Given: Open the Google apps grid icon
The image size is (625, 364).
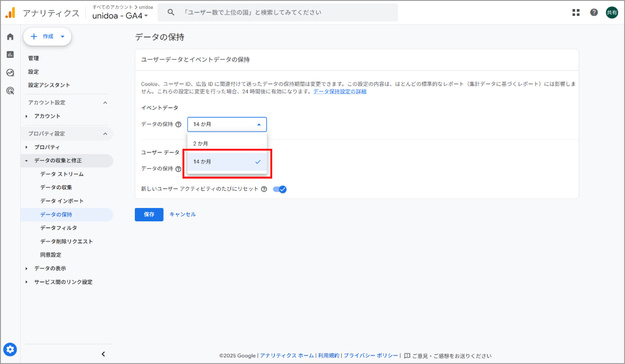Looking at the screenshot, I should click(576, 13).
